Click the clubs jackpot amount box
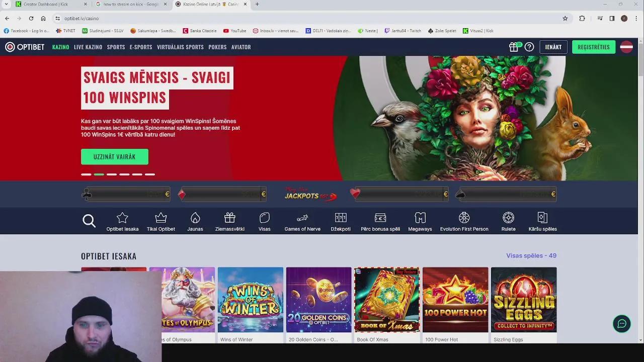 click(x=126, y=194)
